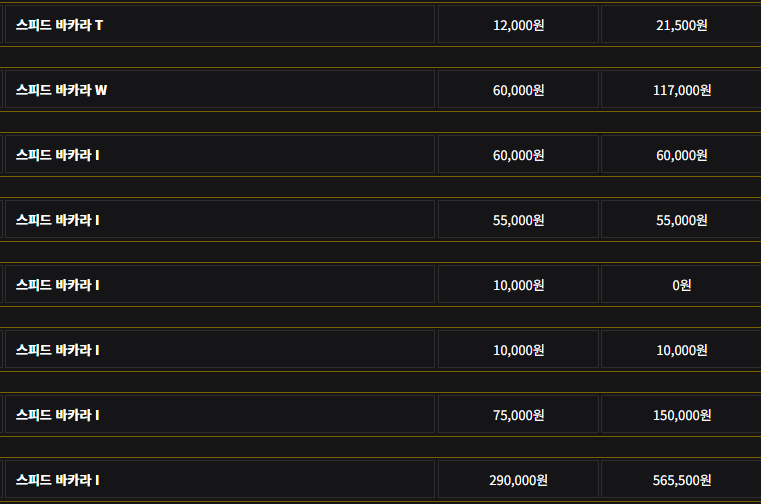Select the 117,000원 amount cell
This screenshot has height=504, width=761.
point(681,90)
